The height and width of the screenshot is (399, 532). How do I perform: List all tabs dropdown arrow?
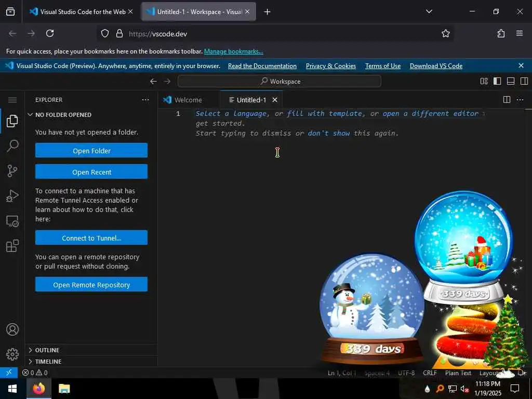pyautogui.click(x=429, y=11)
